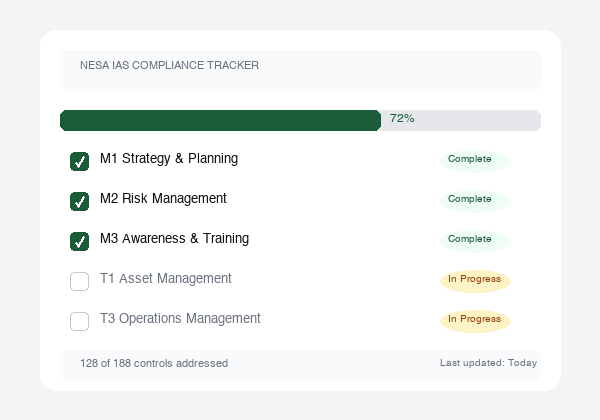Uncheck the M1 Strategy & Planning checkbox
This screenshot has width=600, height=420.
(x=80, y=161)
